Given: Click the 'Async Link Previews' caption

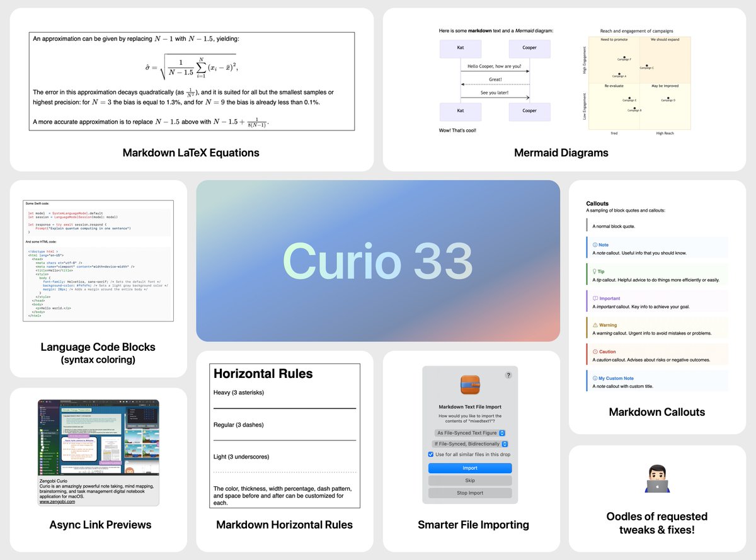Looking at the screenshot, I should pyautogui.click(x=100, y=525).
